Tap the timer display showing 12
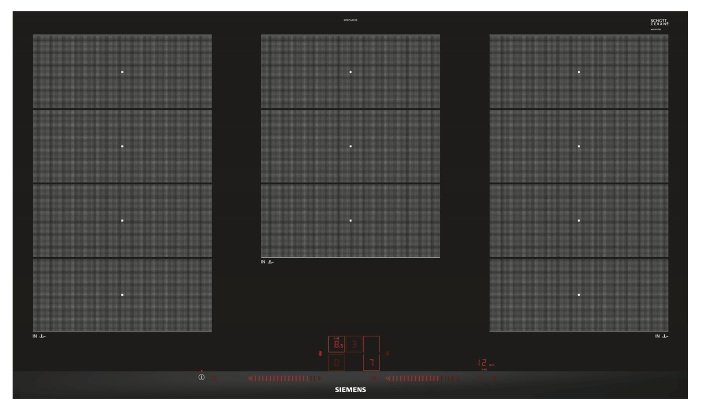The height and width of the screenshot is (409, 701). tap(482, 363)
